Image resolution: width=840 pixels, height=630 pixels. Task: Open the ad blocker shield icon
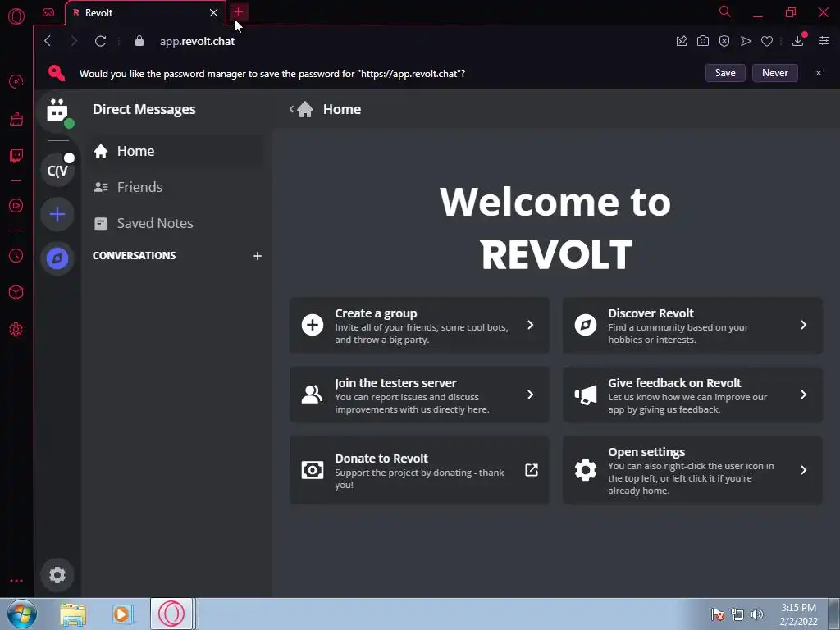tap(724, 41)
